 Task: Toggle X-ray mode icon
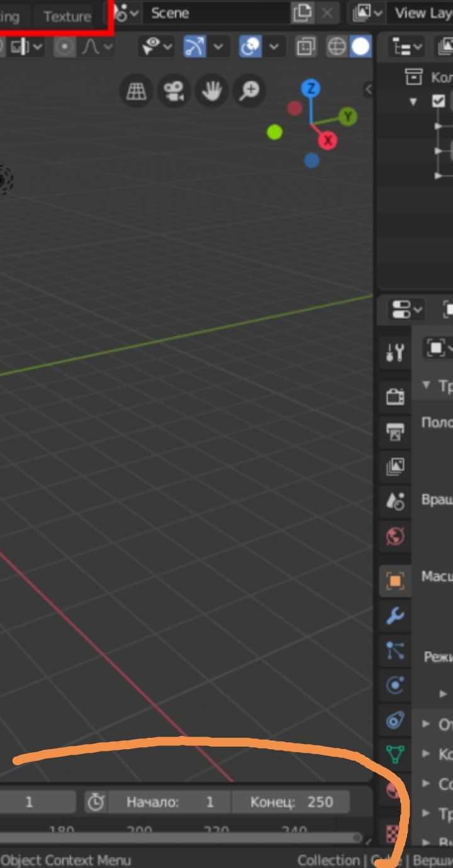point(306,47)
